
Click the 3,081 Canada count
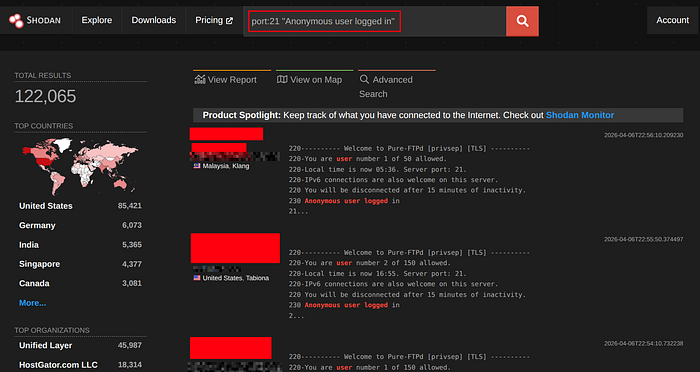click(x=132, y=284)
